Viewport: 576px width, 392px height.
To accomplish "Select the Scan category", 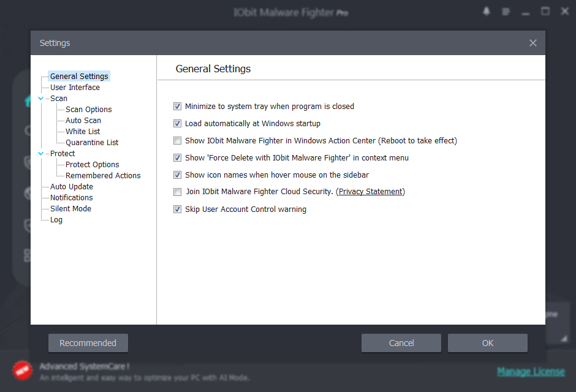I will 59,99.
